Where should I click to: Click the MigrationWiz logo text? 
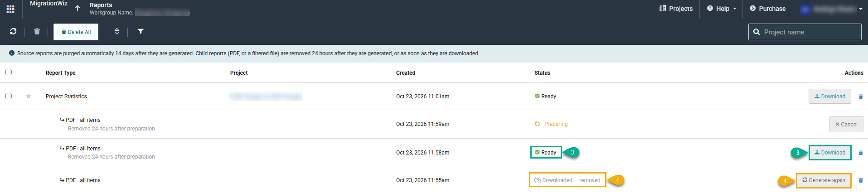[48, 4]
